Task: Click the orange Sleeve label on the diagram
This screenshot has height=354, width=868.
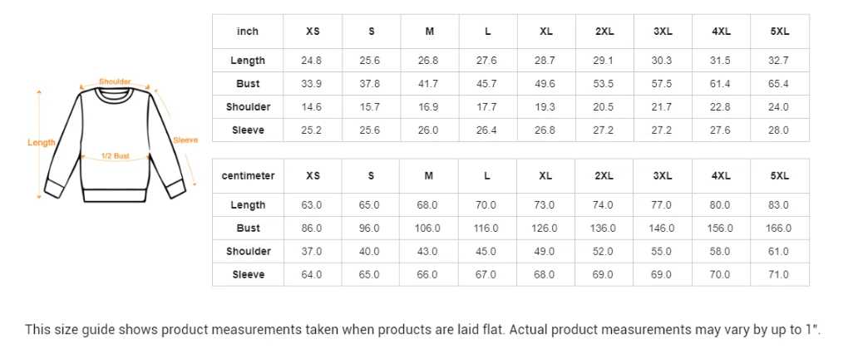Action: click(x=185, y=140)
